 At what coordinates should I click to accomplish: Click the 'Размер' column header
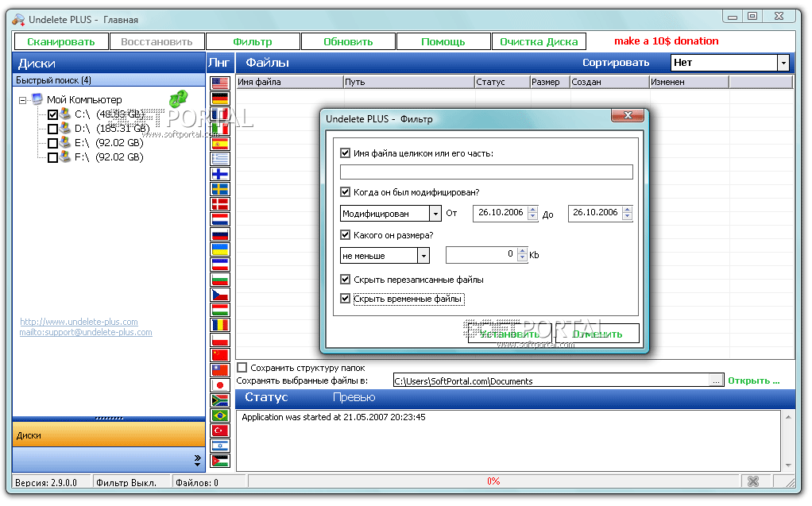click(550, 82)
